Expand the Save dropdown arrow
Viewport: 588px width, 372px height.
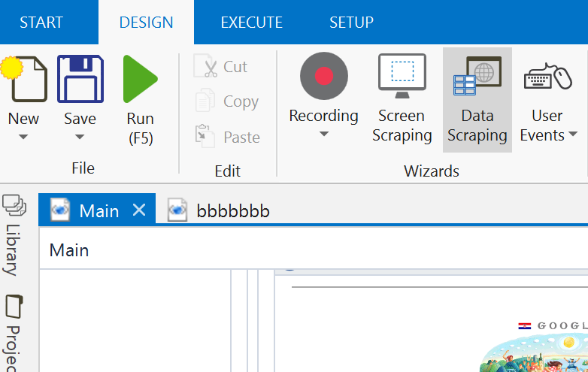coord(80,138)
